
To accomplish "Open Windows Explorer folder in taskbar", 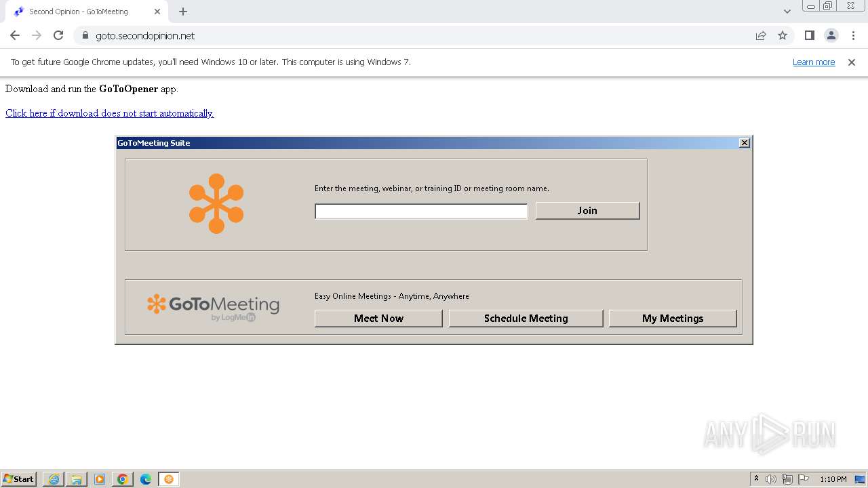I will tap(77, 479).
